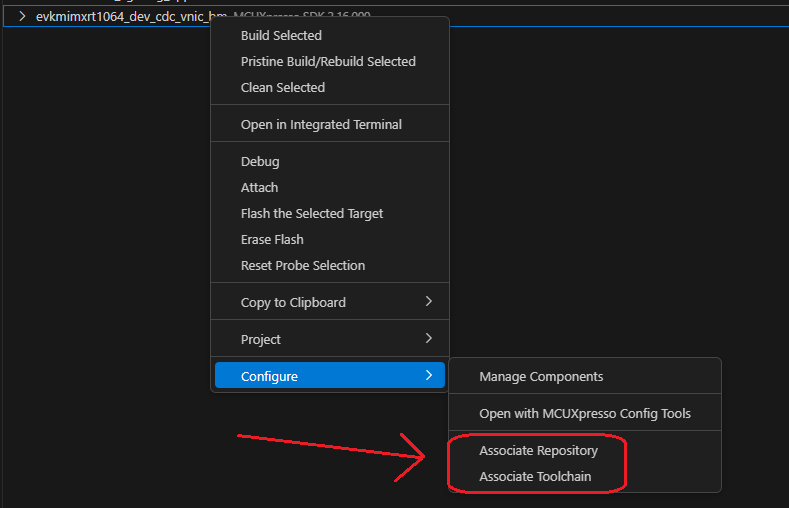Open the Copy to Clipboard submenu arrow

coord(428,302)
